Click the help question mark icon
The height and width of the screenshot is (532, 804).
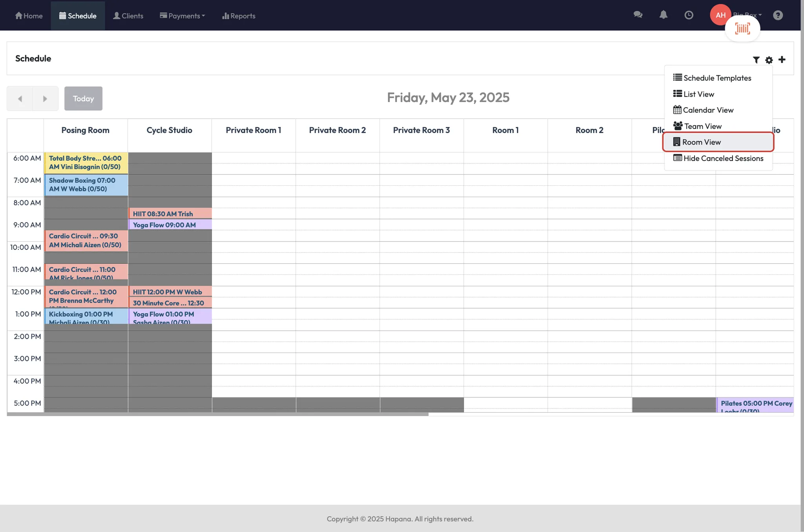point(778,15)
